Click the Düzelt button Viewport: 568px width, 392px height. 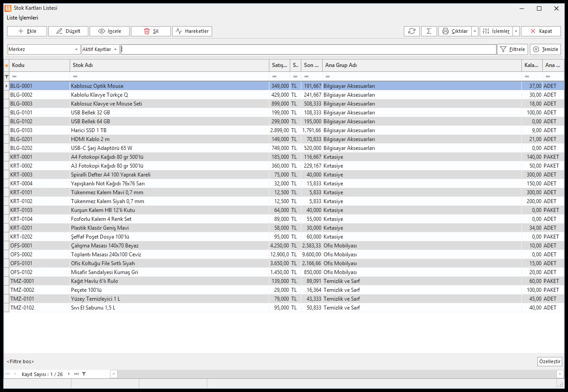(x=68, y=31)
